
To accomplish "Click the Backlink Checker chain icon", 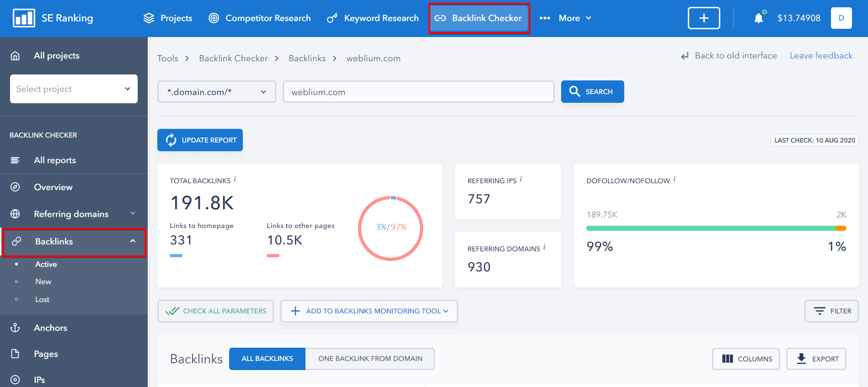I will click(440, 18).
